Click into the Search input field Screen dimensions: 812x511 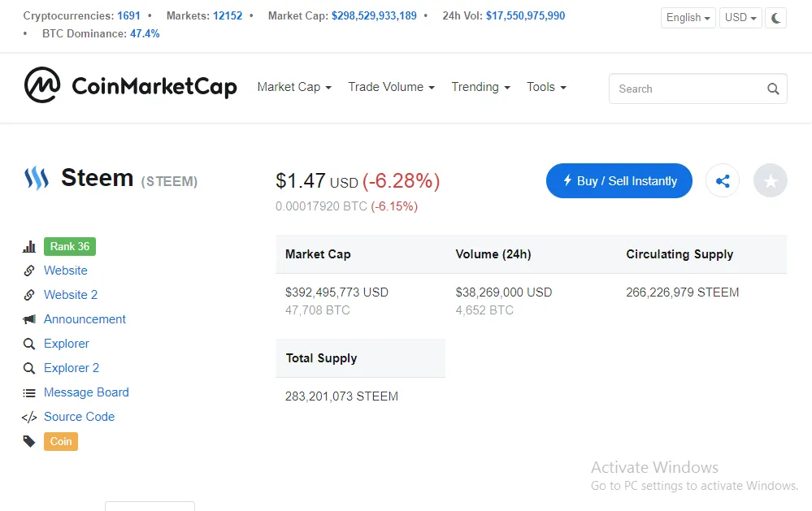(688, 89)
